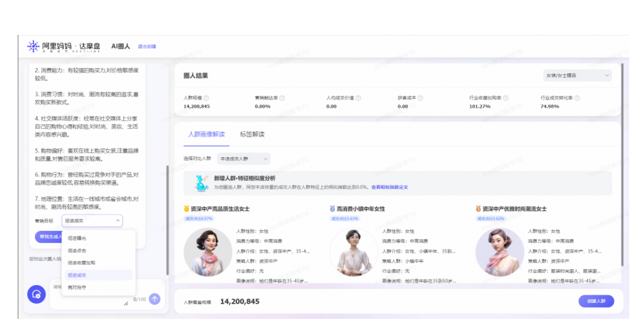Click the 营销目标 label
The width and height of the screenshot is (644, 326).
[44, 221]
